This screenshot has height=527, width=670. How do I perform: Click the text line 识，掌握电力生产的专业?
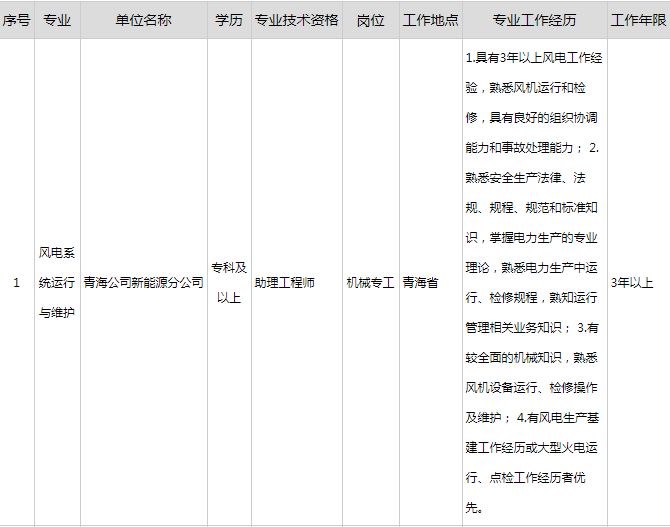tap(532, 238)
